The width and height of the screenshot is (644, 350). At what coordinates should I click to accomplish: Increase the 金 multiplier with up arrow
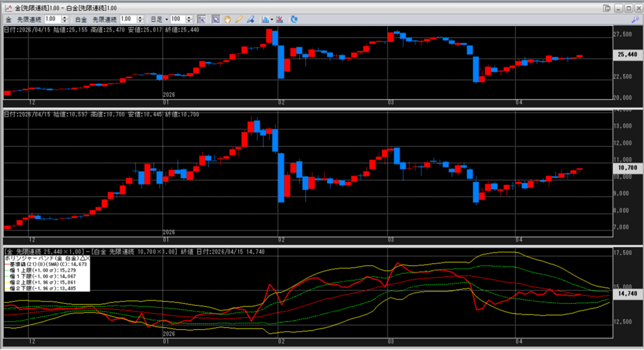point(65,17)
